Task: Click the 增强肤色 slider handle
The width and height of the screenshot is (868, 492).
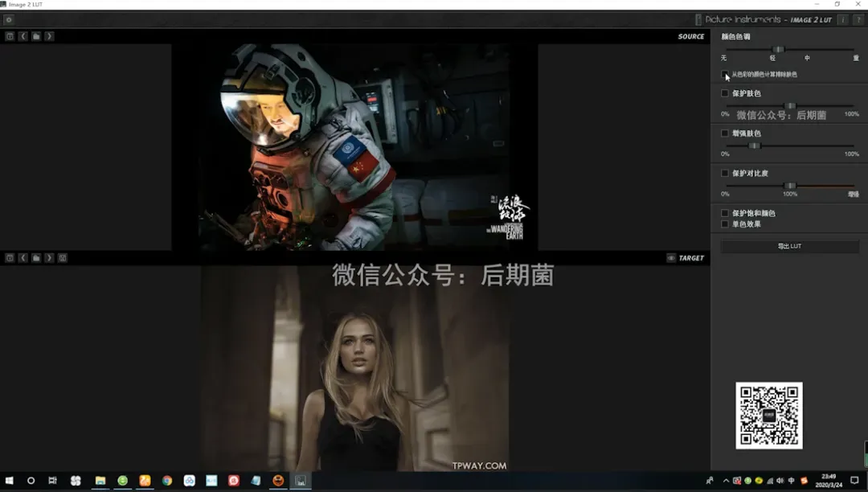Action: 754,146
